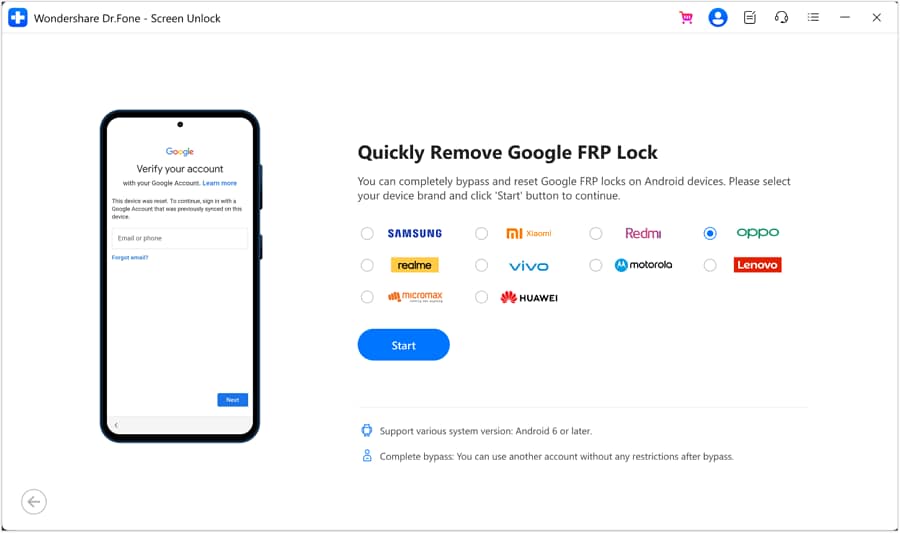Open the feedback note icon
The image size is (900, 533).
coord(750,18)
